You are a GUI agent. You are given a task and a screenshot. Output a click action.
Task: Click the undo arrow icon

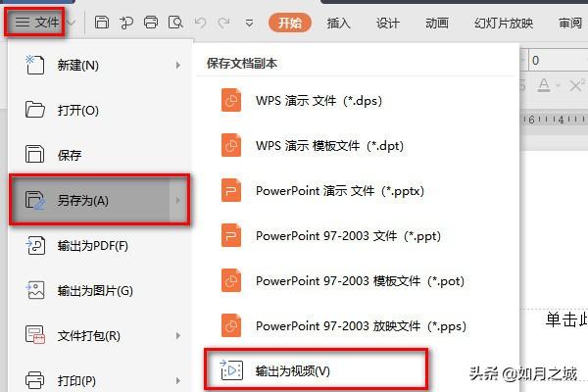pyautogui.click(x=201, y=23)
